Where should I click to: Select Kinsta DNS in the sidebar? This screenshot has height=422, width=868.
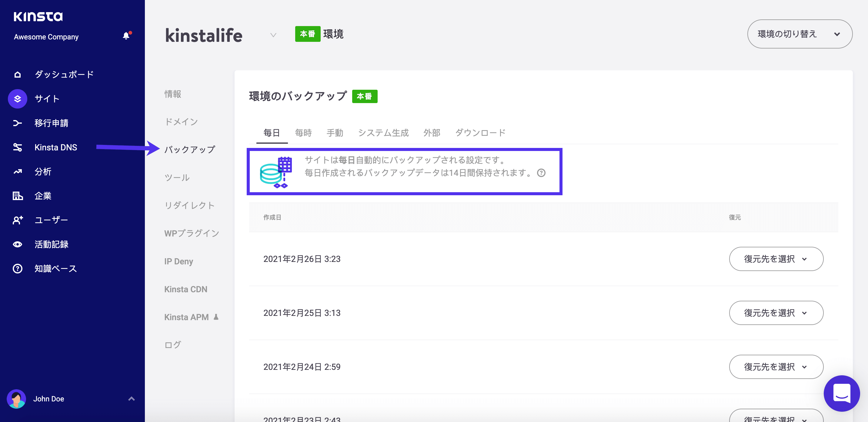click(x=55, y=147)
